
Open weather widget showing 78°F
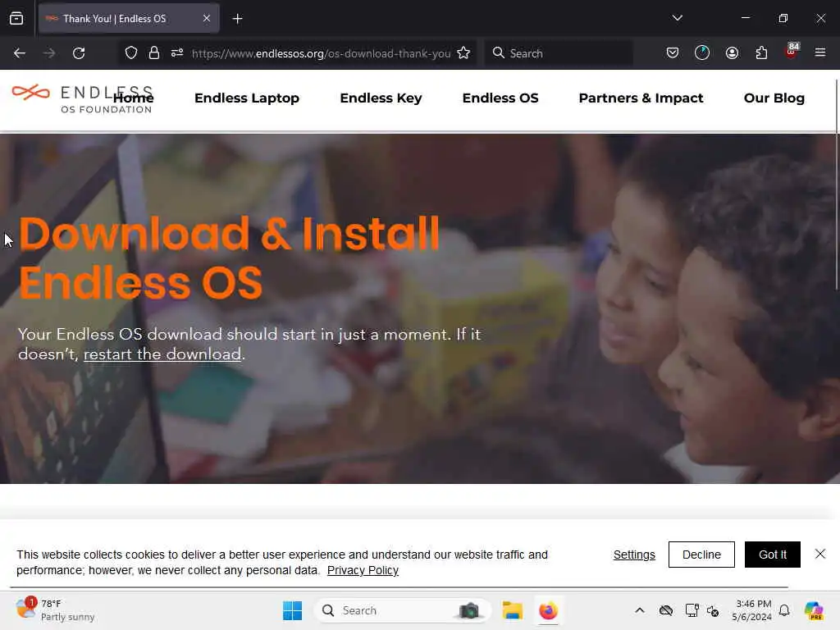pyautogui.click(x=55, y=610)
